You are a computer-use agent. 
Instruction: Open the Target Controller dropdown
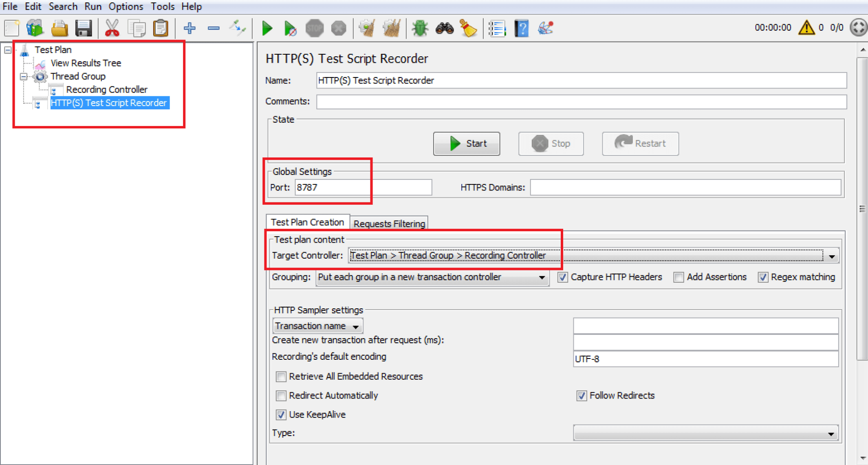tap(593, 256)
